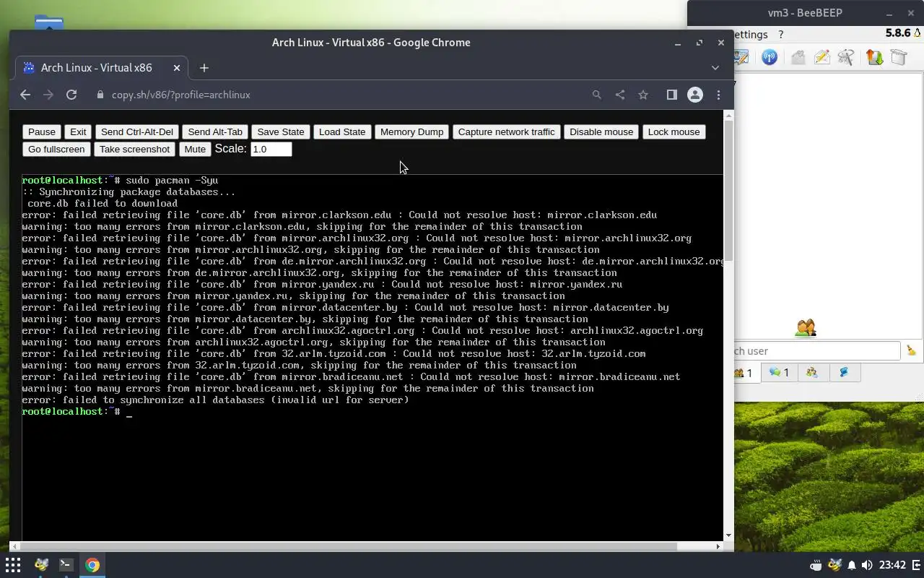The width and height of the screenshot is (924, 578).
Task: Clear BeeBEEP search with broom icon
Action: [x=912, y=350]
